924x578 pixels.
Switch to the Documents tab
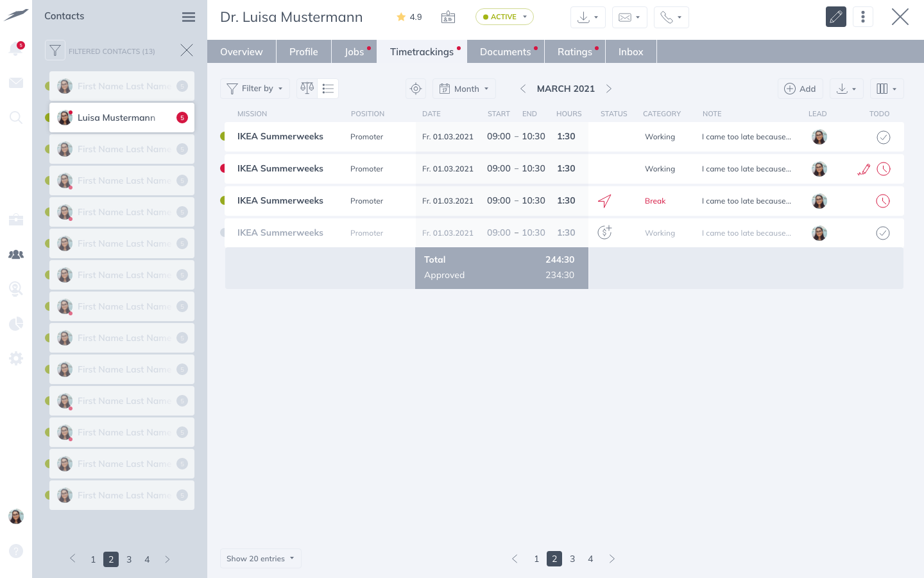point(505,52)
